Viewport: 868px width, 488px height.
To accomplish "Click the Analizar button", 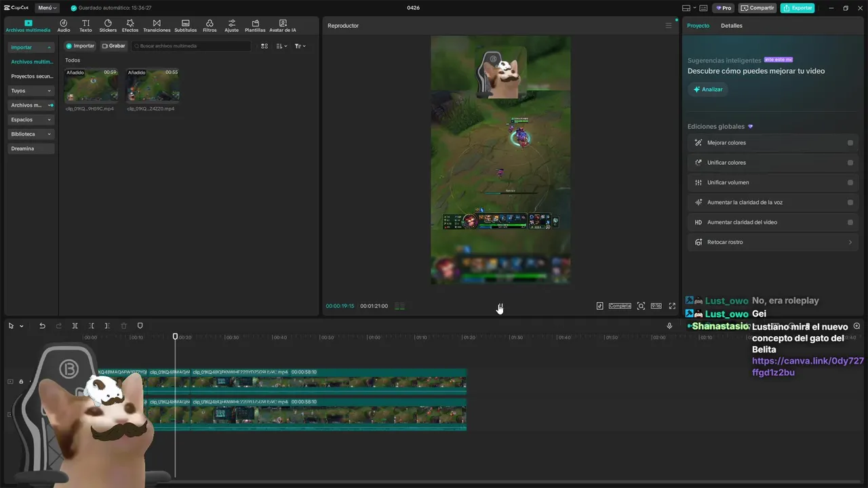I will (707, 89).
